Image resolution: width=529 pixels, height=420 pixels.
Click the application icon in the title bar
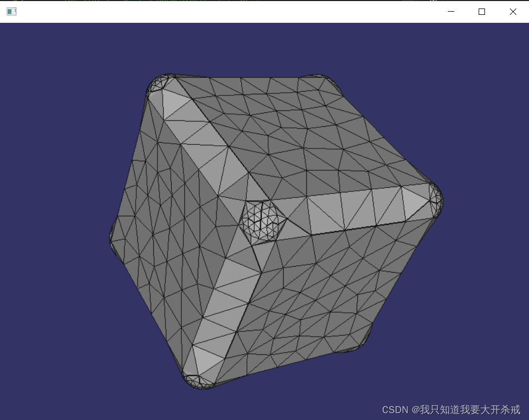[12, 12]
